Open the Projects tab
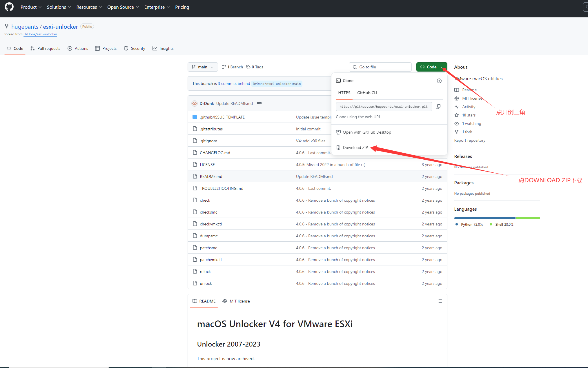The width and height of the screenshot is (588, 368). 106,49
